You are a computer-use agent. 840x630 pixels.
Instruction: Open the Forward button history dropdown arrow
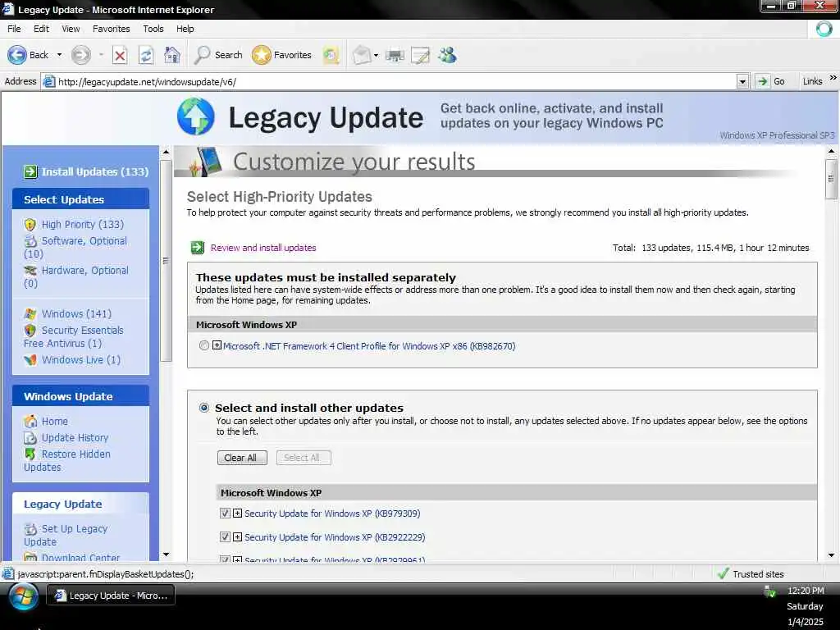pos(101,55)
